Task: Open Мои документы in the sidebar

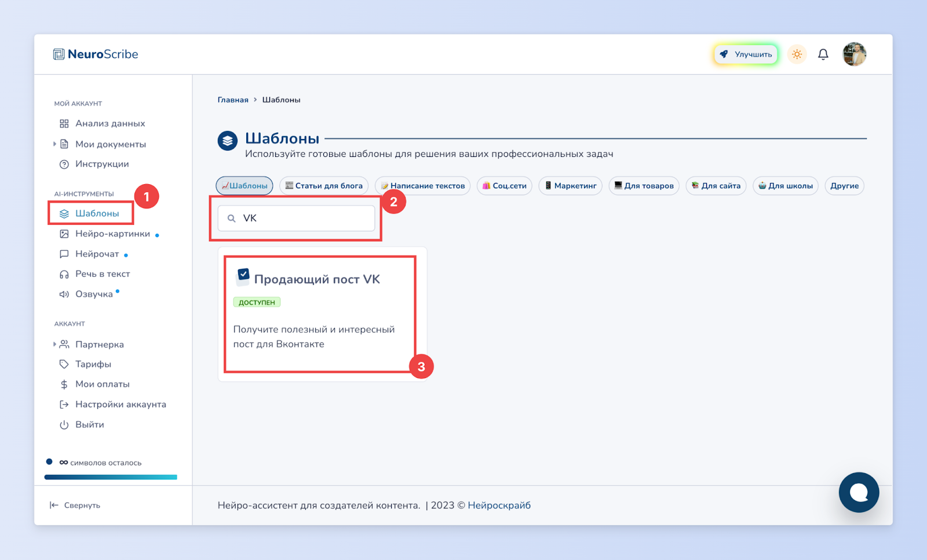Action: coord(103,144)
